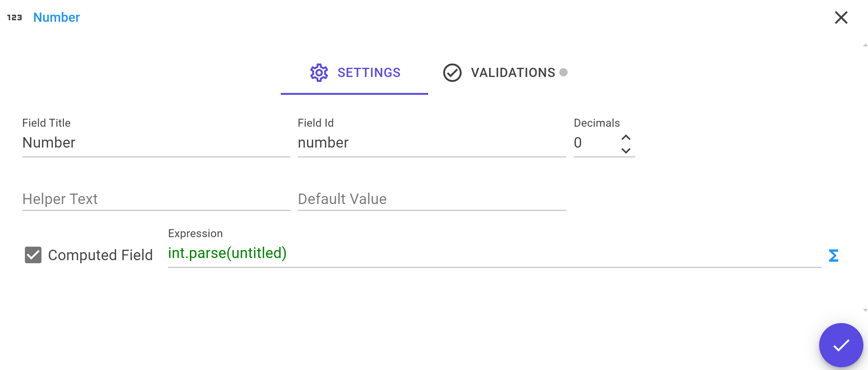Edit the Expression int.parse(untitled) field
868x370 pixels.
click(494, 253)
